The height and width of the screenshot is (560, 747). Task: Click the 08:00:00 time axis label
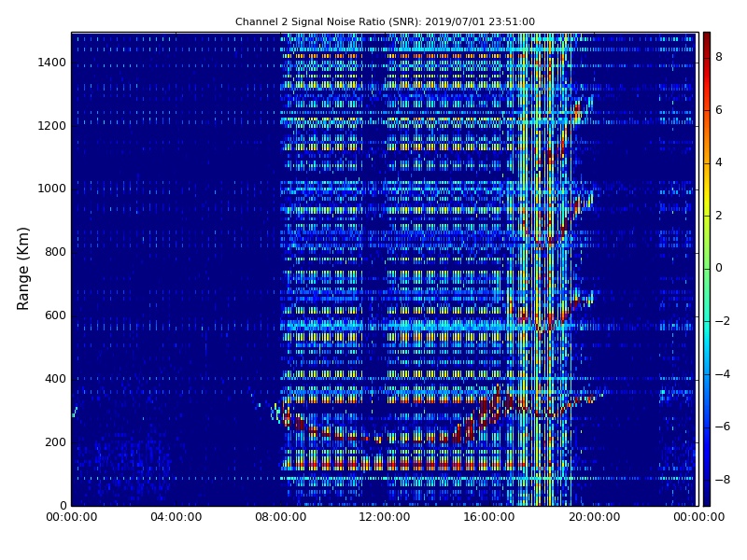tap(281, 517)
